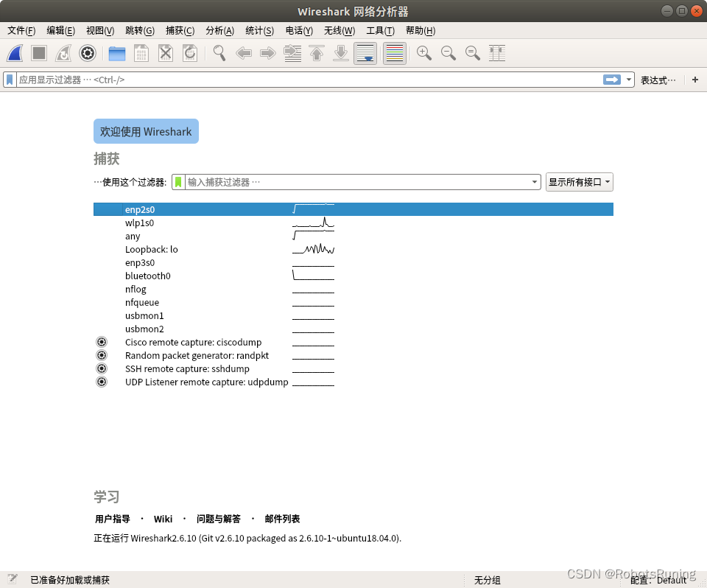Expand the capture filter history dropdown

point(535,182)
